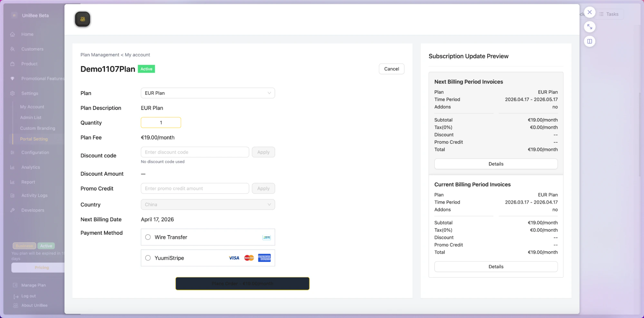Click the Activity Logs icon
This screenshot has height=318, width=644.
(x=13, y=195)
